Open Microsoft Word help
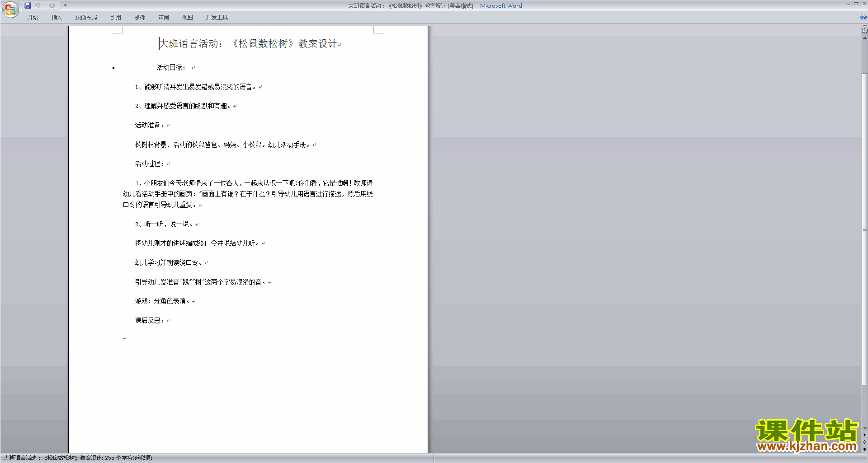Image resolution: width=868 pixels, height=463 pixels. coord(863,17)
